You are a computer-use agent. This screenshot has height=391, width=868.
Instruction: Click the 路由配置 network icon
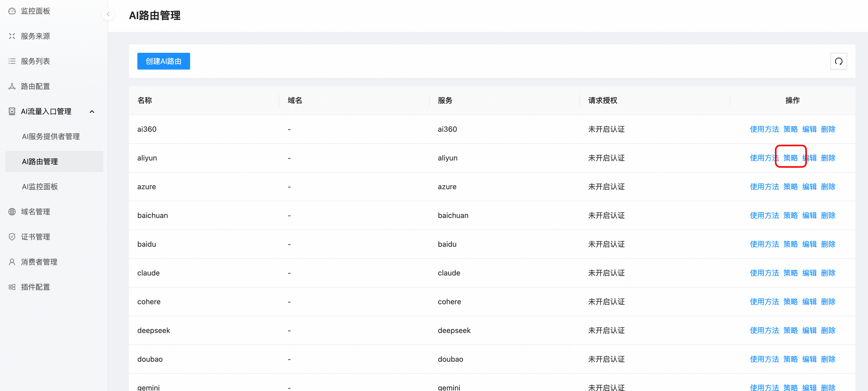[12, 86]
